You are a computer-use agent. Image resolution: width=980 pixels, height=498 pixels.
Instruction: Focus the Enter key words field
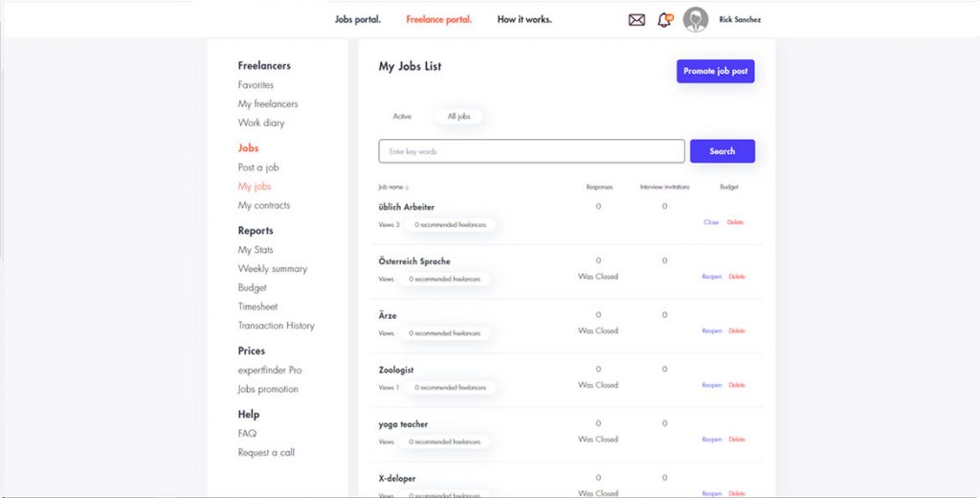pyautogui.click(x=531, y=151)
